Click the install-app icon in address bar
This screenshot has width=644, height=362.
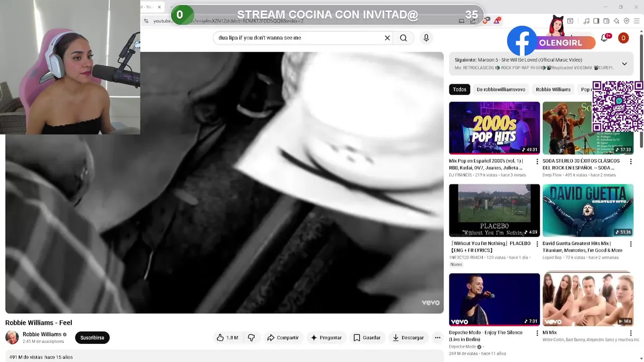tap(461, 21)
